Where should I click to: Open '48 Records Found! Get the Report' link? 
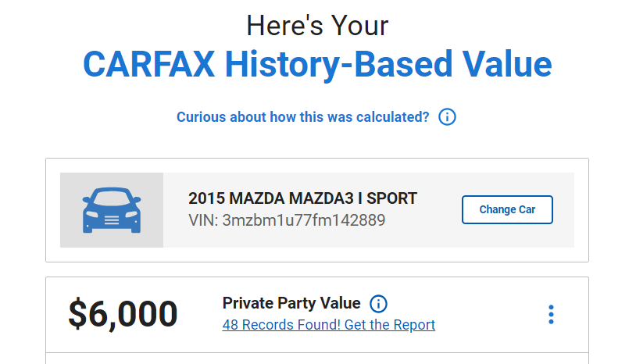point(328,325)
